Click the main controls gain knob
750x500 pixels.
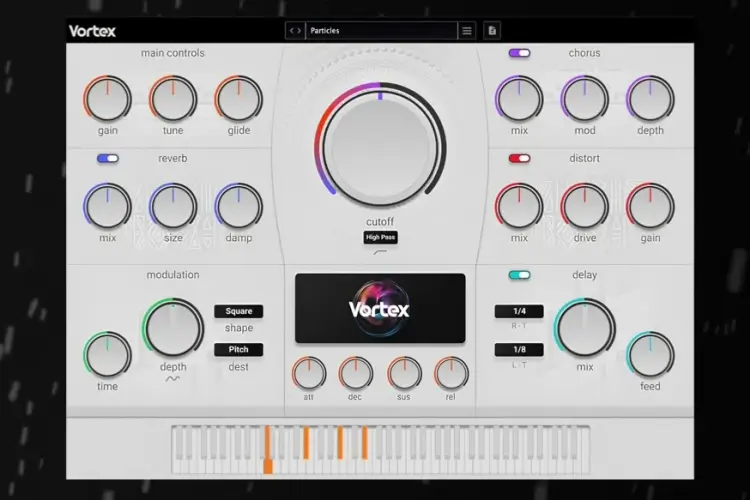(108, 99)
